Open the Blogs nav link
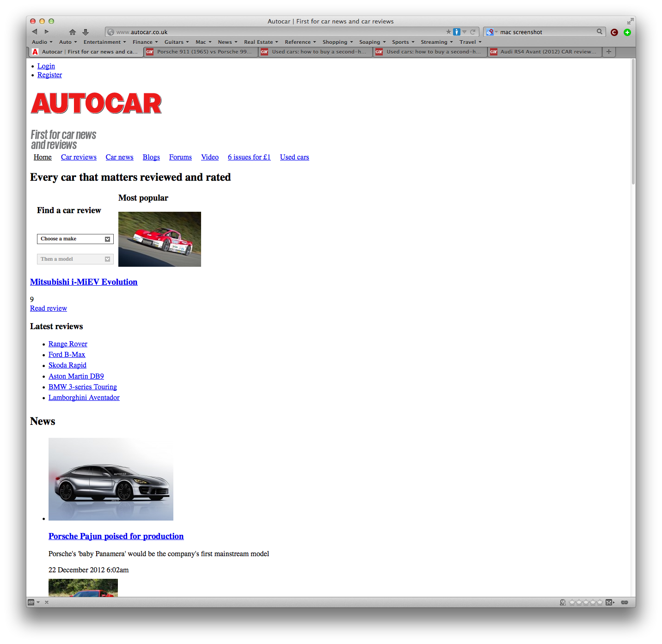This screenshot has height=644, width=662. [x=151, y=157]
